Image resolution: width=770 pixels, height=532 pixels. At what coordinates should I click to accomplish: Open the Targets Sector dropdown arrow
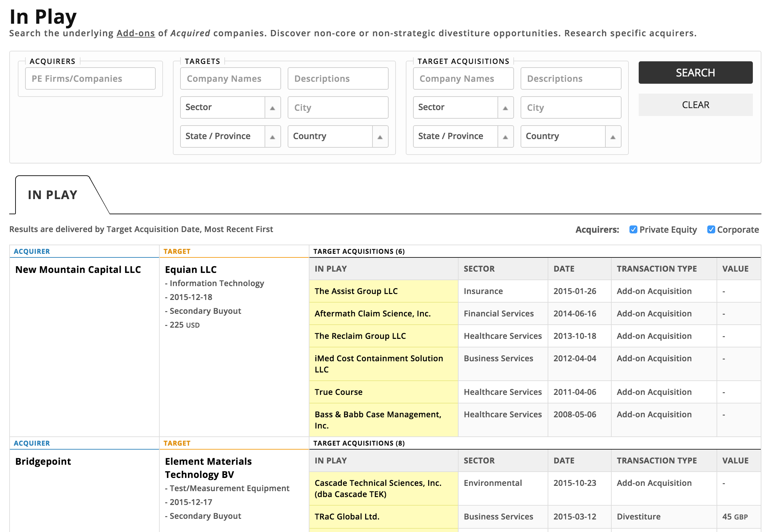[x=272, y=108]
